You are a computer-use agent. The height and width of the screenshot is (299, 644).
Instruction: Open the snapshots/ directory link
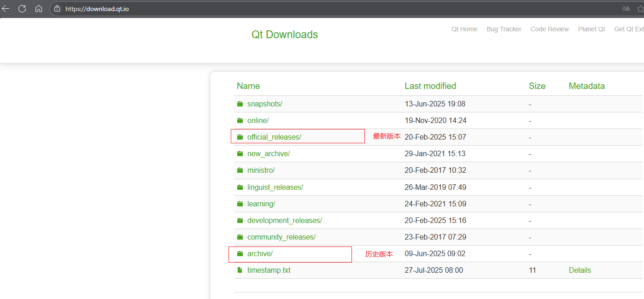264,104
